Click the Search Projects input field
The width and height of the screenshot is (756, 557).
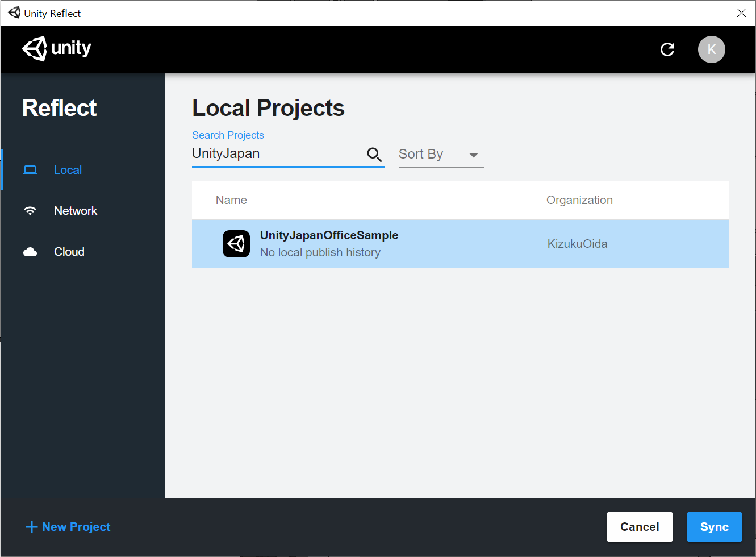point(277,154)
